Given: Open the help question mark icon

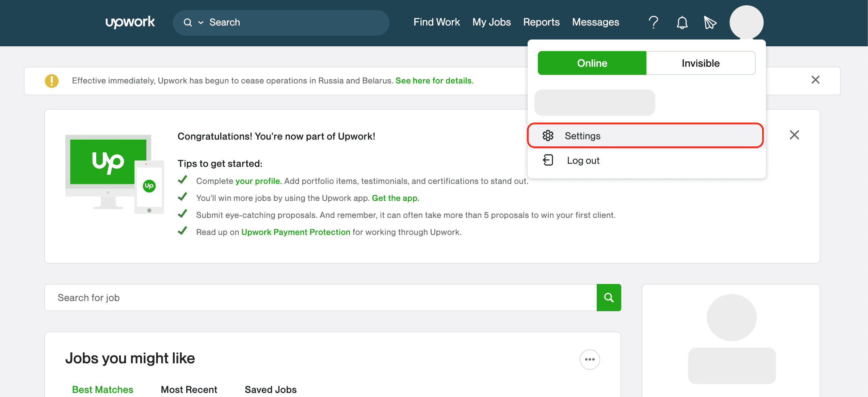Looking at the screenshot, I should (x=653, y=22).
